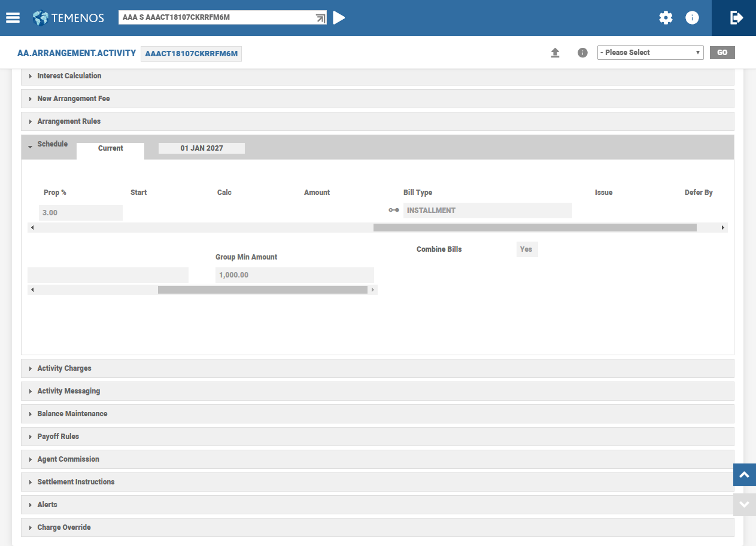Click the command input field

[x=215, y=18]
